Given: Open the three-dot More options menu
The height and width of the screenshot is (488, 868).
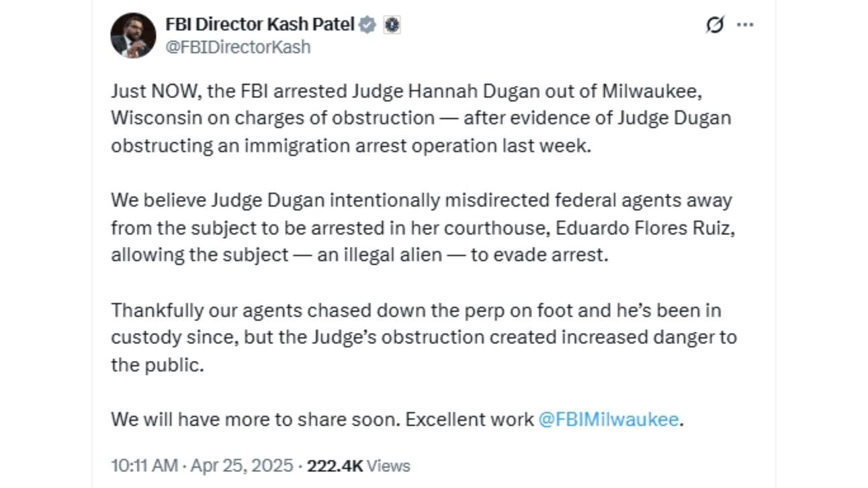Looking at the screenshot, I should 745,26.
